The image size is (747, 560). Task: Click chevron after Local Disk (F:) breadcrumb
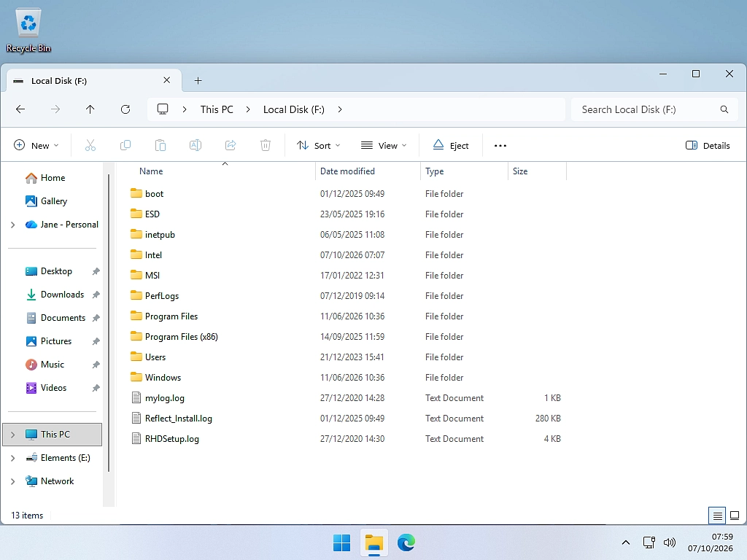340,109
